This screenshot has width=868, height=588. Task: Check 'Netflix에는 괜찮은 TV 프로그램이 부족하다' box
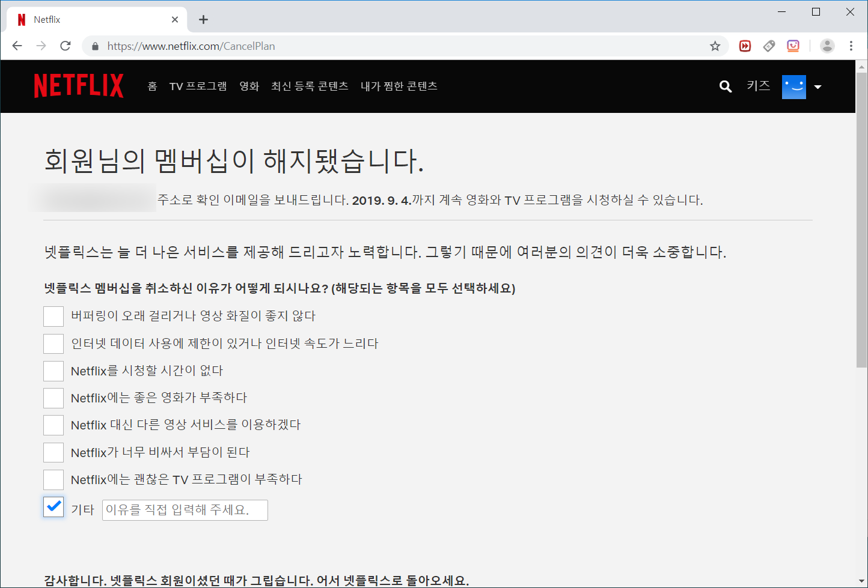[53, 479]
